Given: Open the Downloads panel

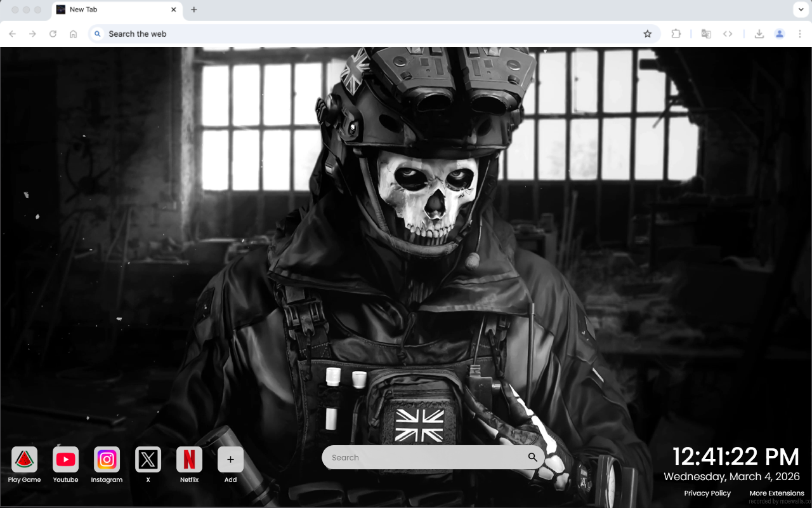Looking at the screenshot, I should pos(759,34).
